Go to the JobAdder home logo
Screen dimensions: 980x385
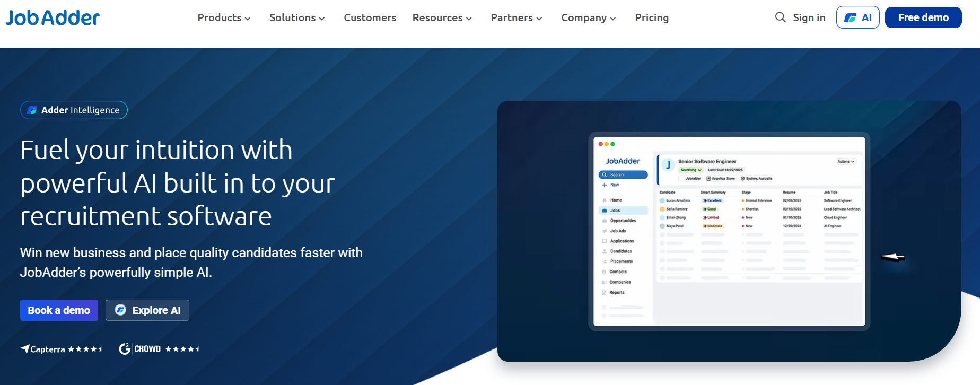(52, 17)
